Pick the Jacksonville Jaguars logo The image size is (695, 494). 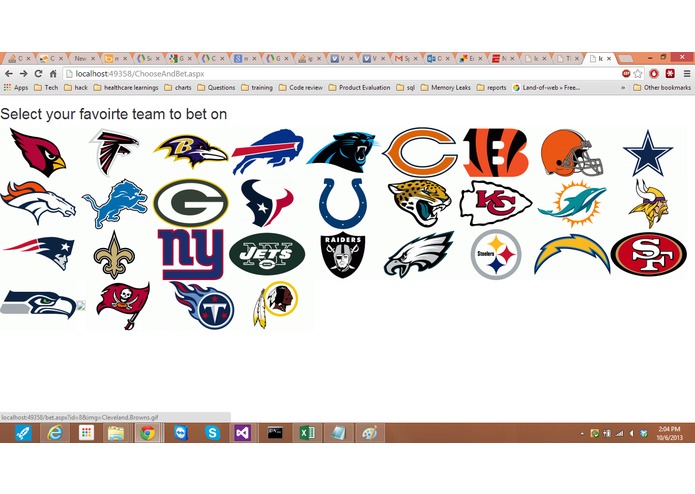coord(420,203)
